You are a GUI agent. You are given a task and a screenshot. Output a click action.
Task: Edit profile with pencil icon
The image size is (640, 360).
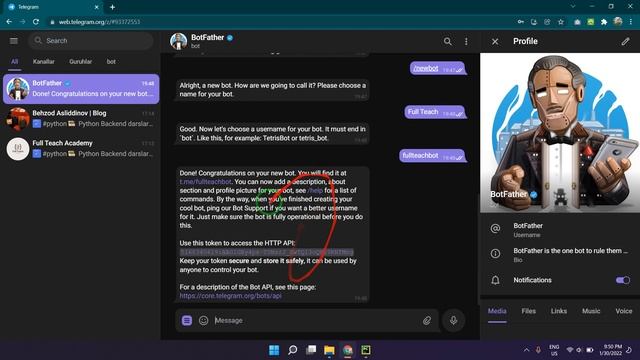pyautogui.click(x=625, y=41)
